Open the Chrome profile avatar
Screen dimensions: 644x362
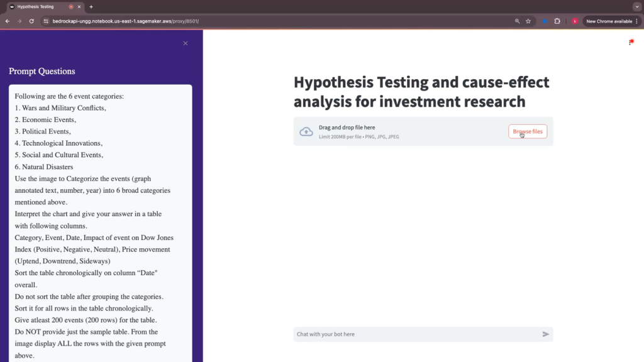click(x=575, y=21)
